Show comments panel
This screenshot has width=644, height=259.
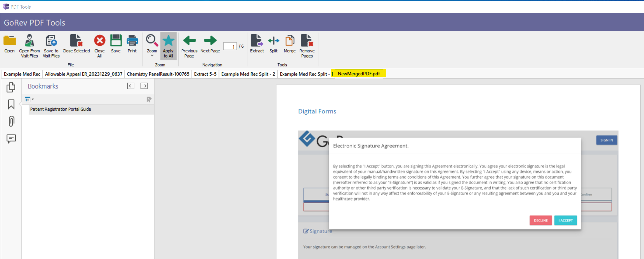11,139
